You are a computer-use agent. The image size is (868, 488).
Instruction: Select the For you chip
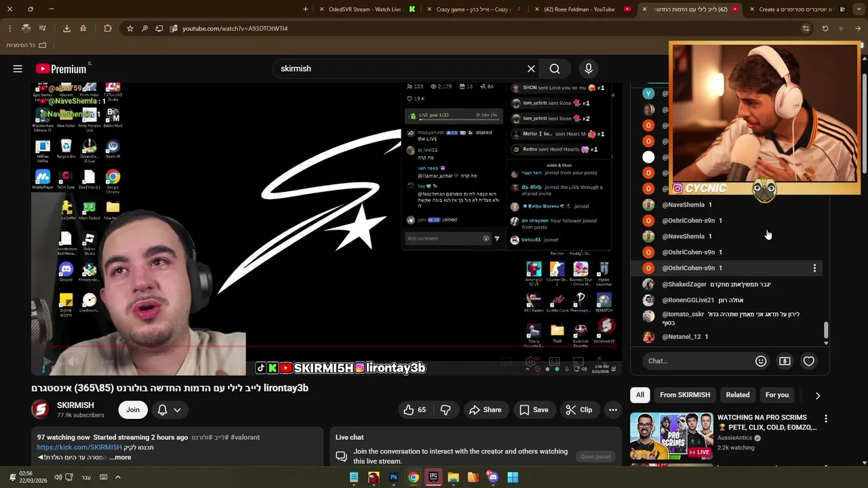pos(777,395)
